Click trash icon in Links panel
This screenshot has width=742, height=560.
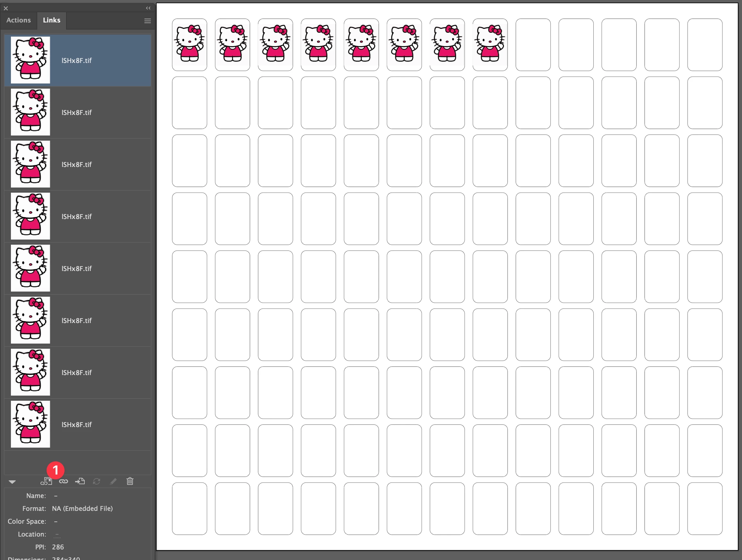130,481
